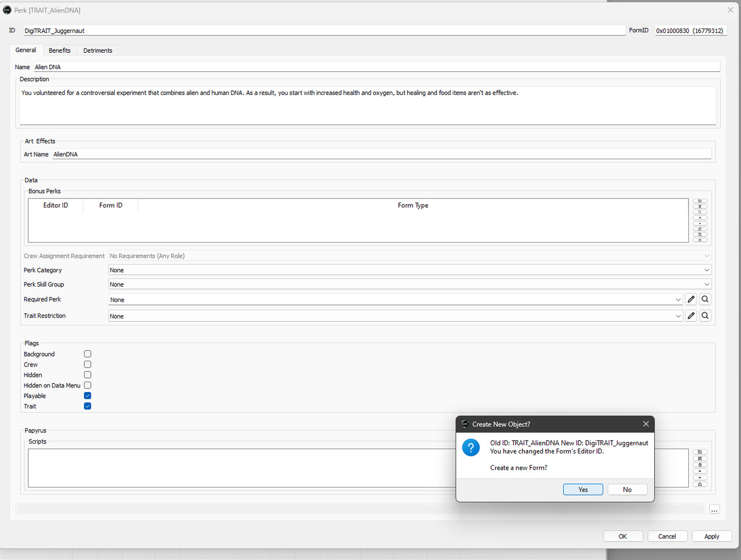Open the Trait Restriction combo box
The image size is (741, 560).
(395, 316)
